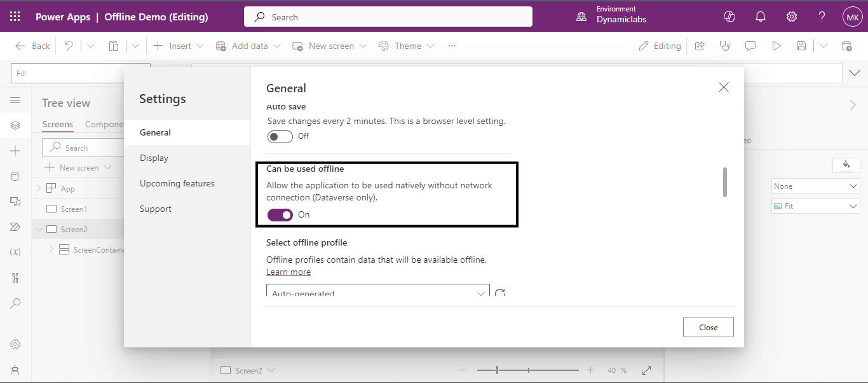
Task: Click the Save disk icon
Action: tap(801, 46)
